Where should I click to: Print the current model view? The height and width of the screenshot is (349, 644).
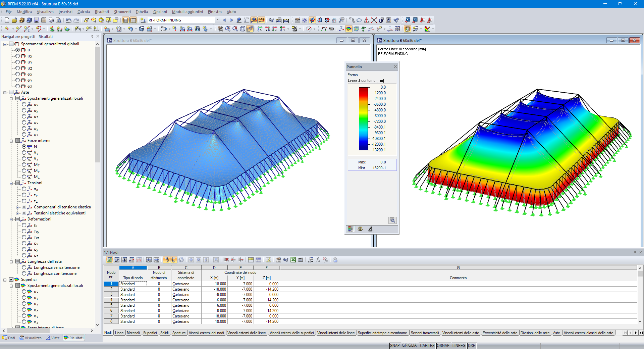51,20
